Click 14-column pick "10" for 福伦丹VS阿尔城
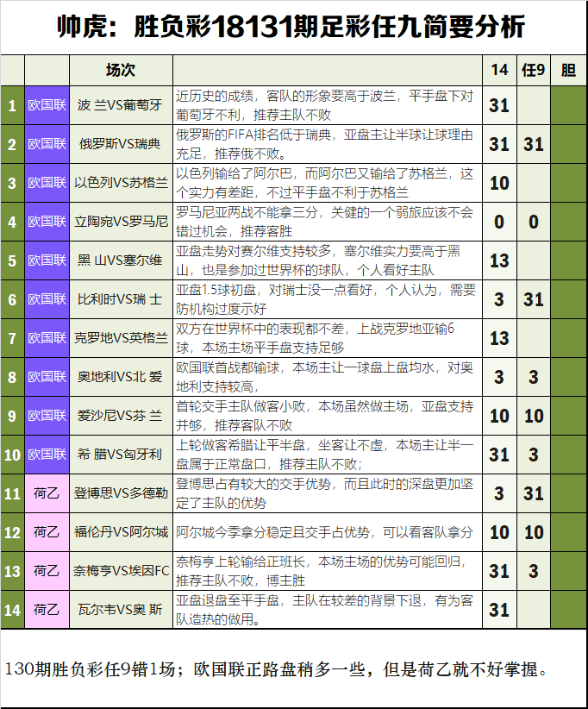 tap(499, 533)
